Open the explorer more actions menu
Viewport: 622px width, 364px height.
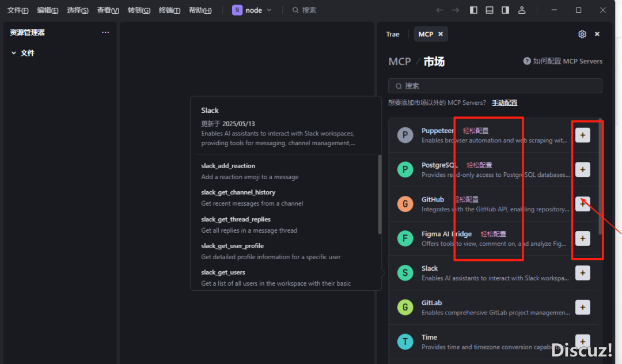pyautogui.click(x=105, y=32)
